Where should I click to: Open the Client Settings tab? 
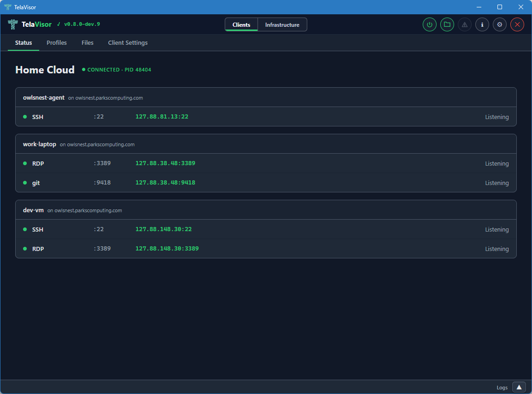(128, 42)
